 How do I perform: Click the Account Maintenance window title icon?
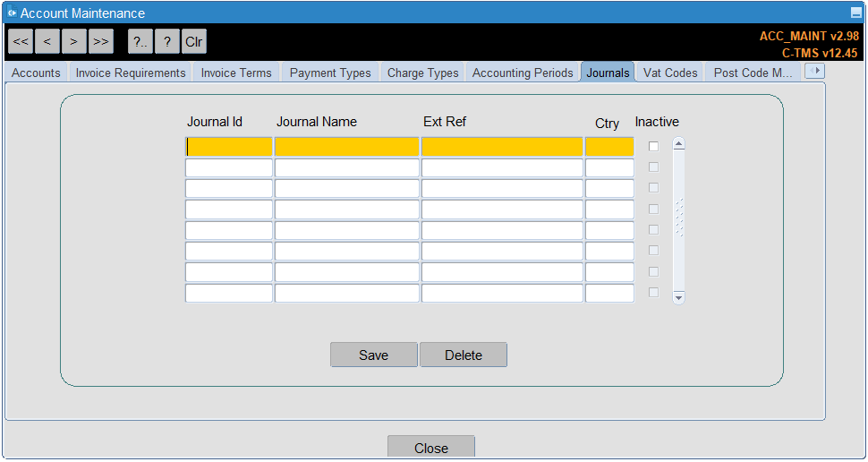point(13,13)
